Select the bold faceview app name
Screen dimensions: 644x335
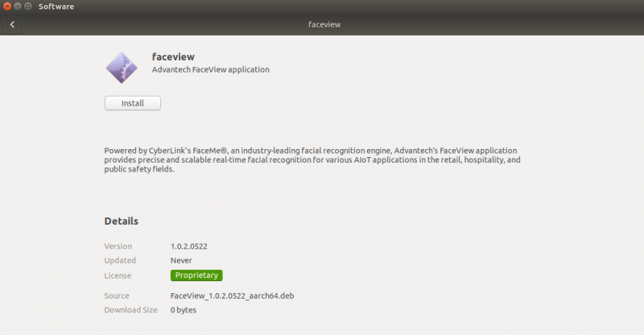(x=173, y=56)
